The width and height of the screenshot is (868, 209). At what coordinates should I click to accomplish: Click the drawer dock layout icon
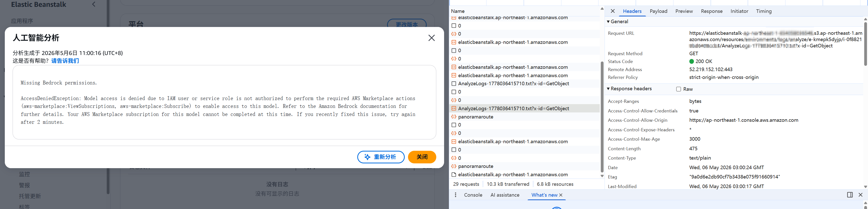click(850, 195)
